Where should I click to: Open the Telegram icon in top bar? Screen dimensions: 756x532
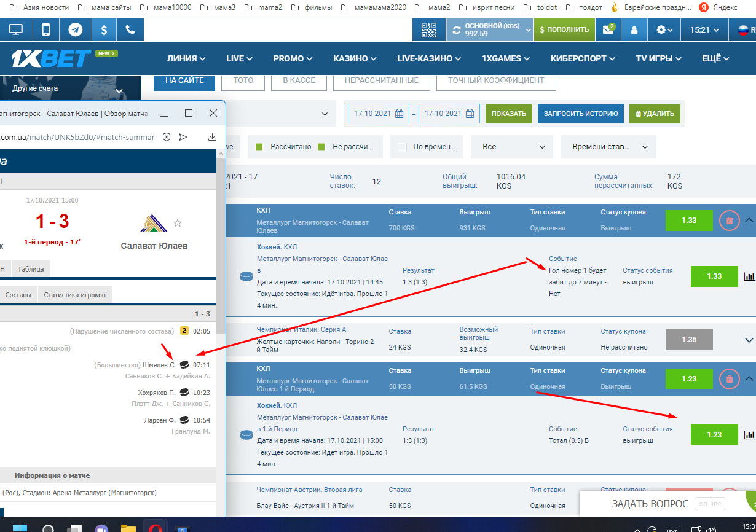(x=76, y=29)
